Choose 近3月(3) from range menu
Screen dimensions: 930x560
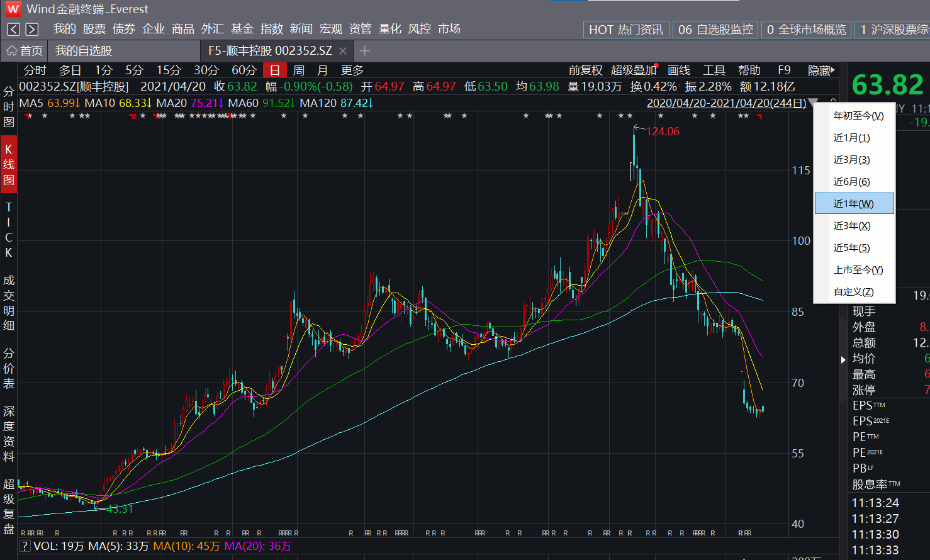(x=854, y=160)
